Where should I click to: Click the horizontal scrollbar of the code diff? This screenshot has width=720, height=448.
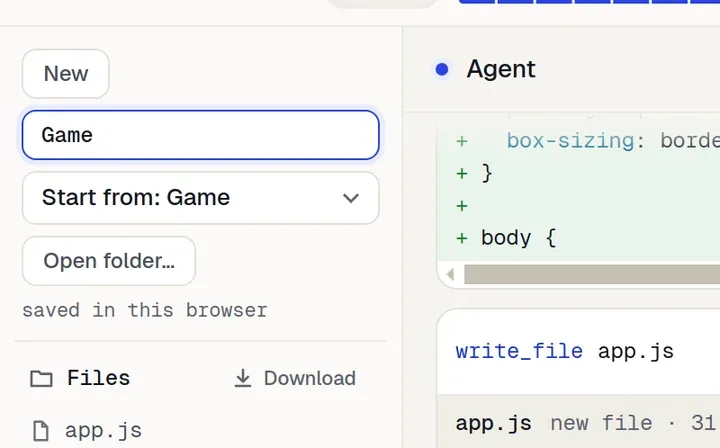point(592,274)
